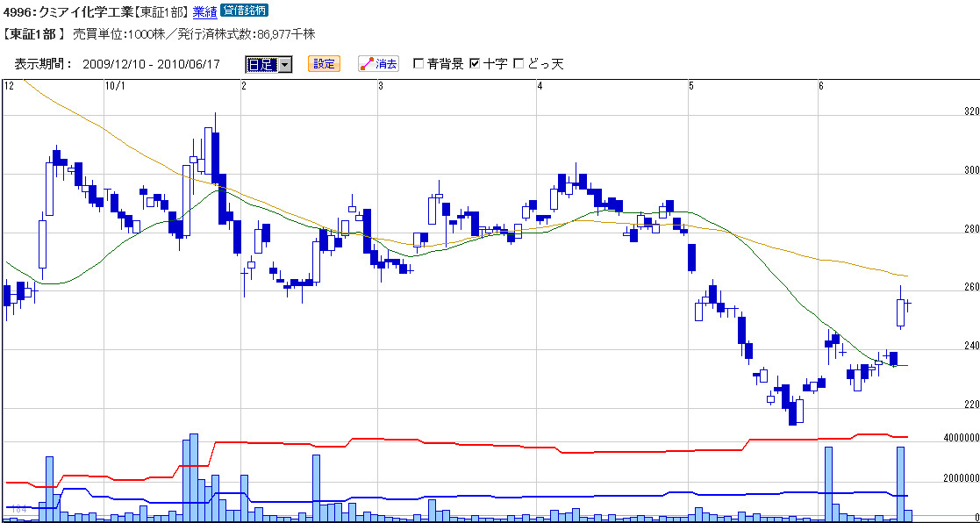This screenshot has width=980, height=523.
Task: Click the 10/1 date marker on timeline
Action: 115,86
